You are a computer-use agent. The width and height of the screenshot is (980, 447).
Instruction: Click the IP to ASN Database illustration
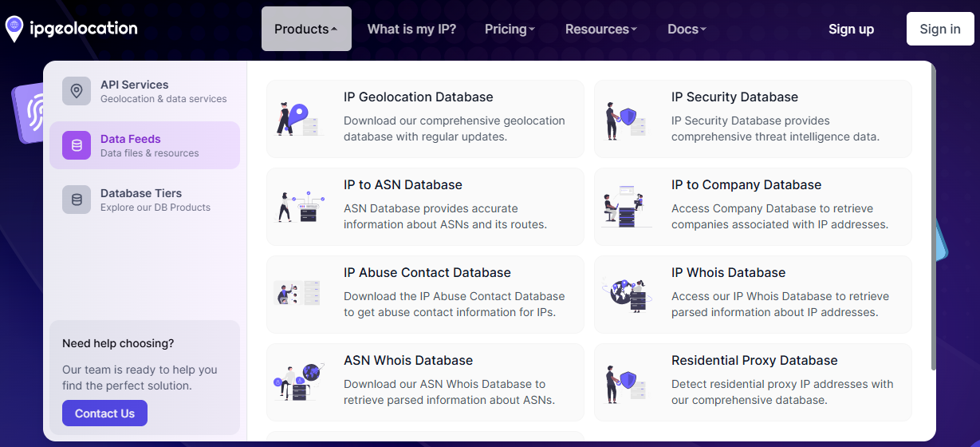pos(298,207)
